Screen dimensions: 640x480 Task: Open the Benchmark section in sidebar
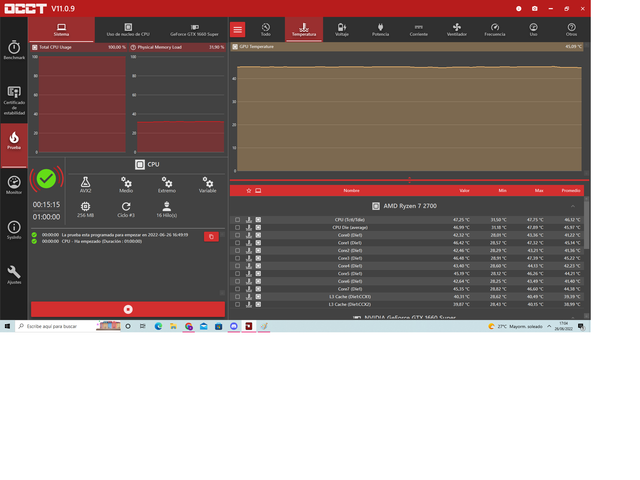14,50
